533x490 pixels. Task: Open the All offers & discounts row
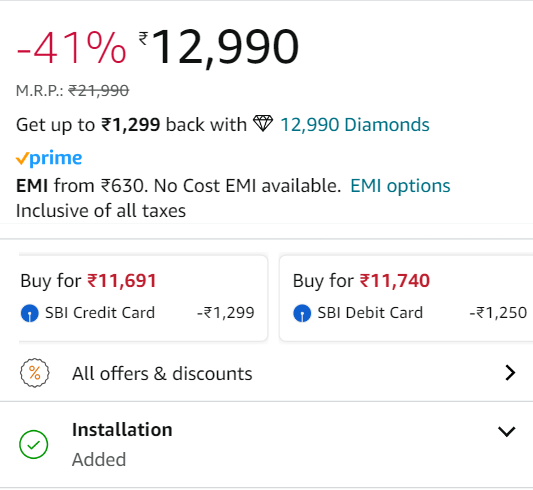point(266,373)
